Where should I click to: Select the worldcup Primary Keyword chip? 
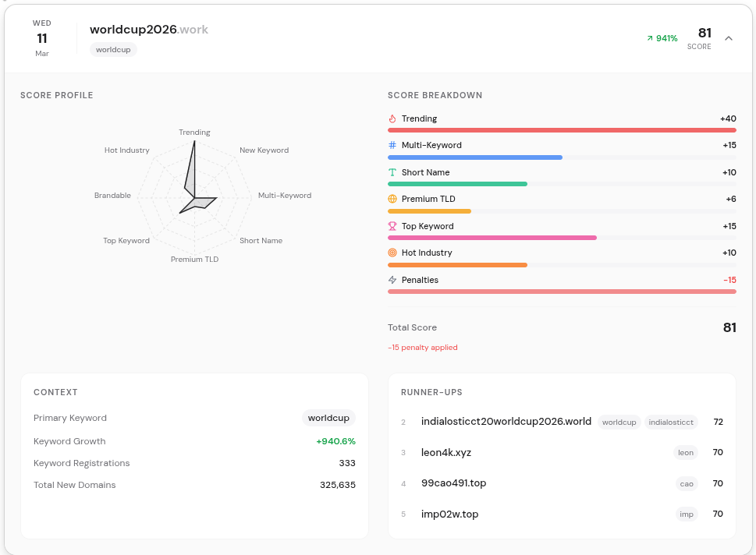point(328,418)
